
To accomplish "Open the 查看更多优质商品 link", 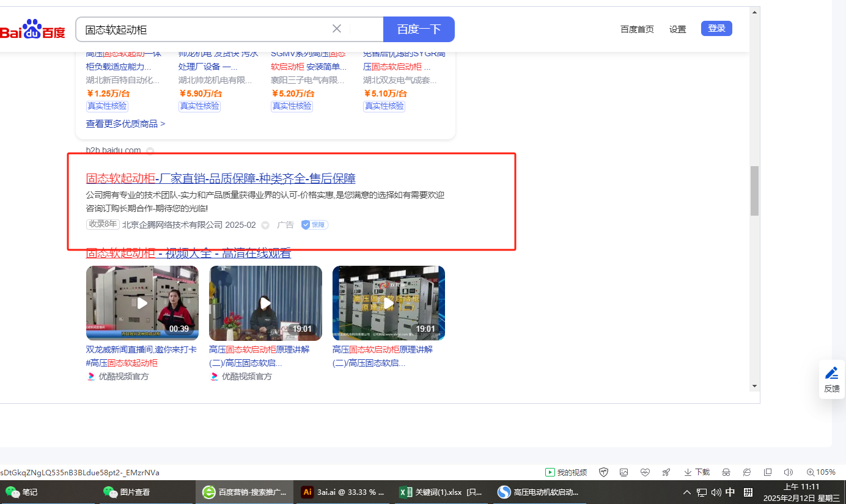I will (x=125, y=123).
